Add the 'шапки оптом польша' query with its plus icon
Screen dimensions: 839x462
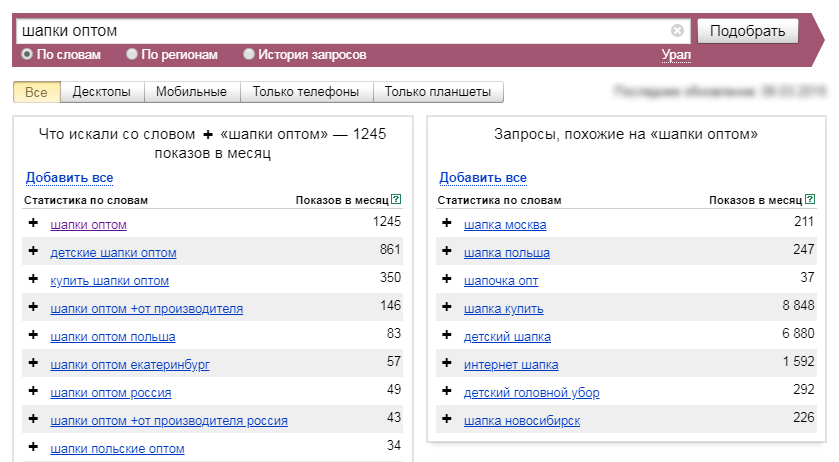(x=33, y=335)
